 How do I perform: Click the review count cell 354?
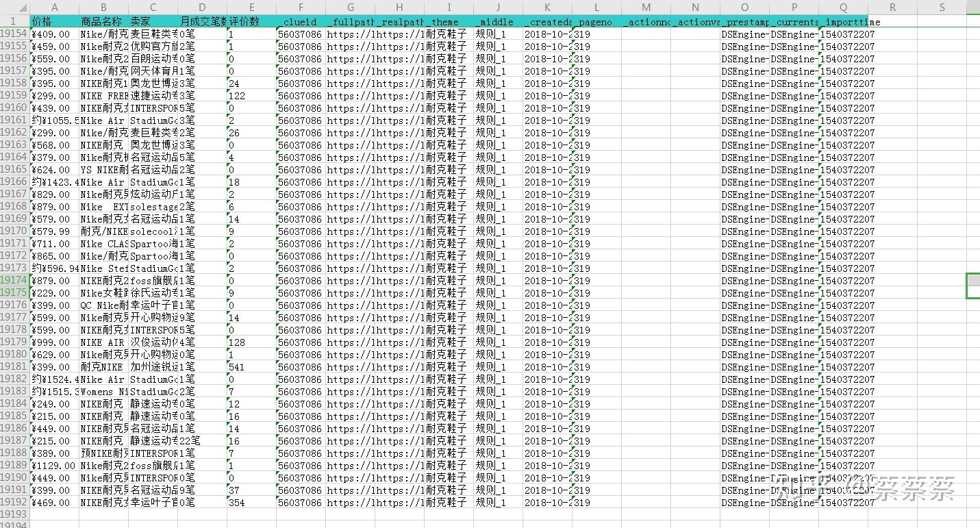(x=252, y=503)
